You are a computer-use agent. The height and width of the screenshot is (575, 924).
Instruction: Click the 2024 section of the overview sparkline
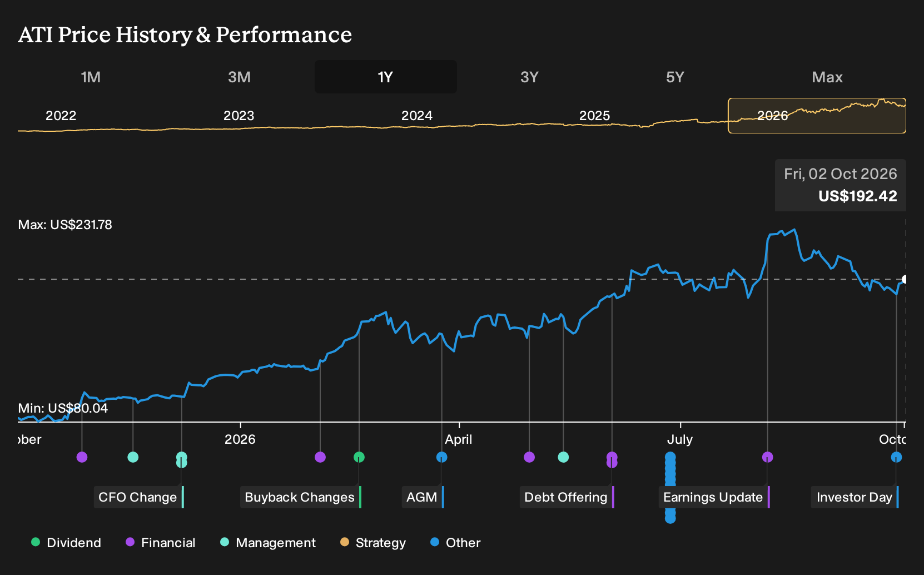[417, 116]
